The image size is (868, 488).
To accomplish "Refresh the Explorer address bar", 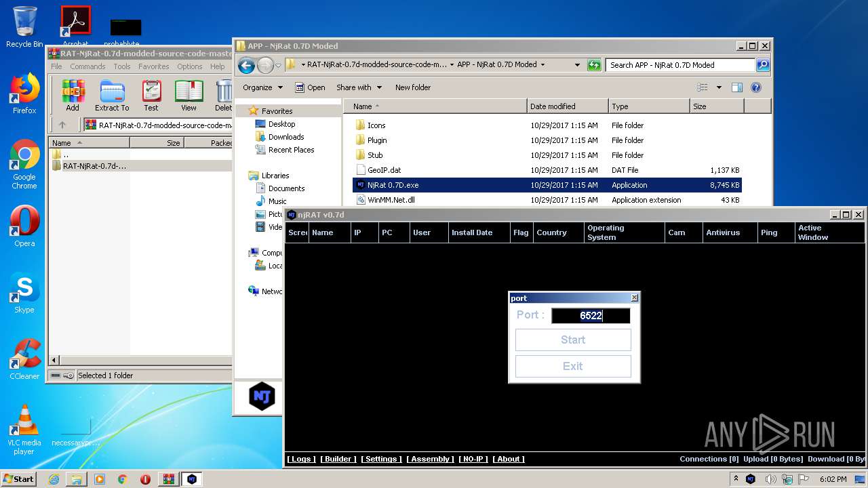I will tap(594, 65).
